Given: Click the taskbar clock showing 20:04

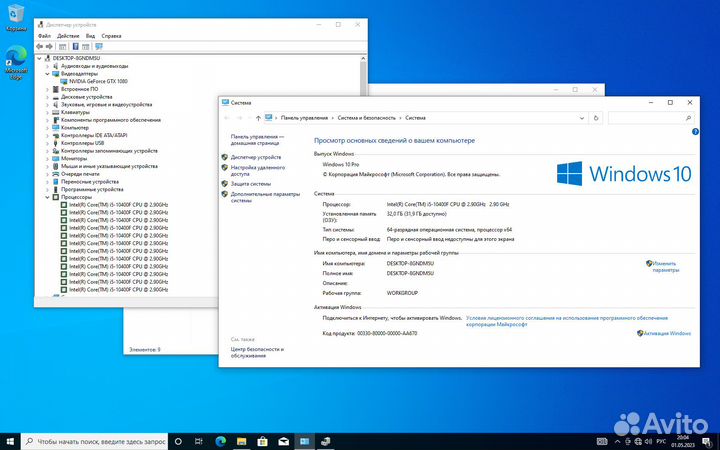Looking at the screenshot, I should [x=682, y=441].
